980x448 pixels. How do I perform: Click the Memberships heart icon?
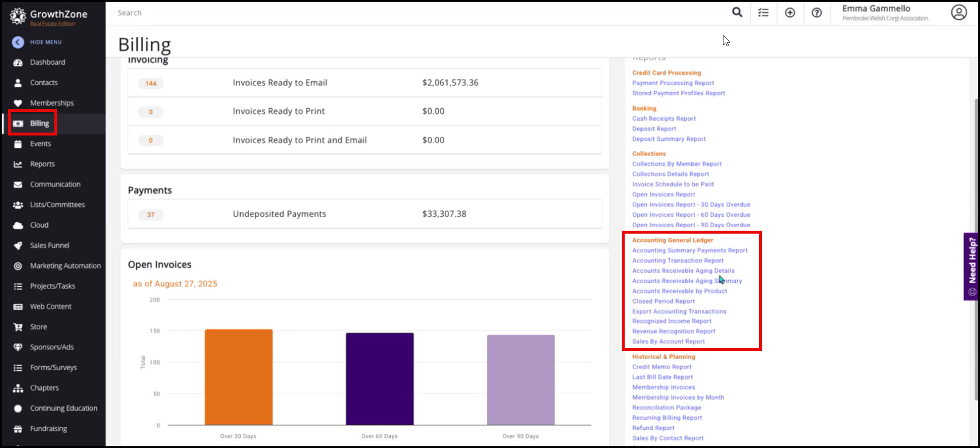pos(18,103)
